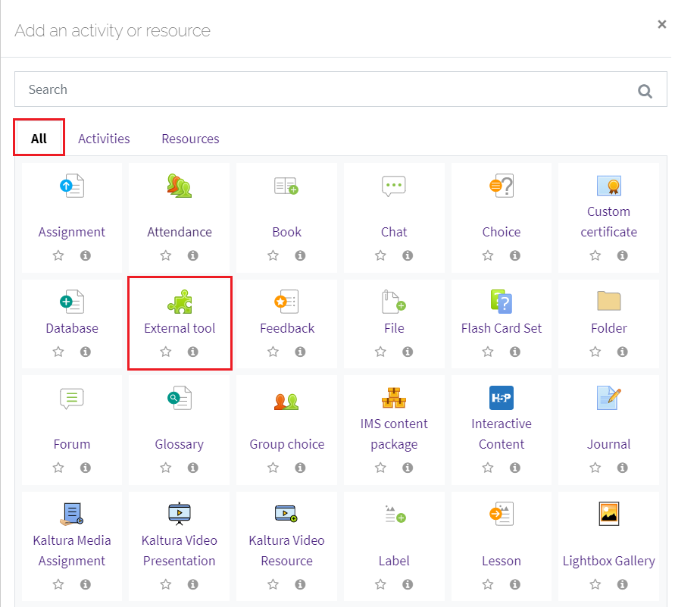Select the Chat activity icon
This screenshot has height=607, width=700.
394,186
